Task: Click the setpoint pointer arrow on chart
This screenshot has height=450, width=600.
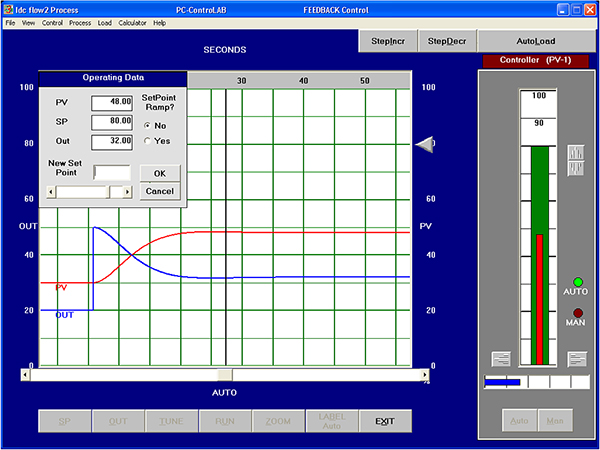Action: click(x=424, y=144)
